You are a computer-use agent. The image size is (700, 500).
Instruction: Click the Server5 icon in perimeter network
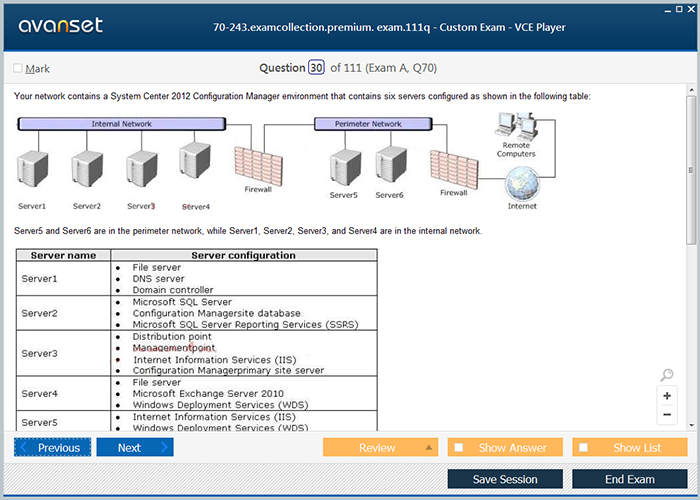point(346,167)
